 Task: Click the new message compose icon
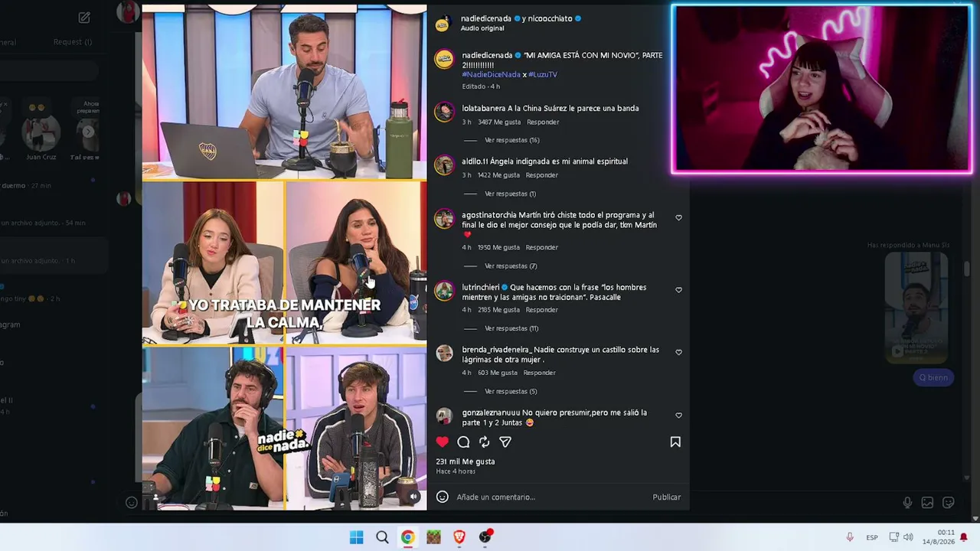coord(84,18)
